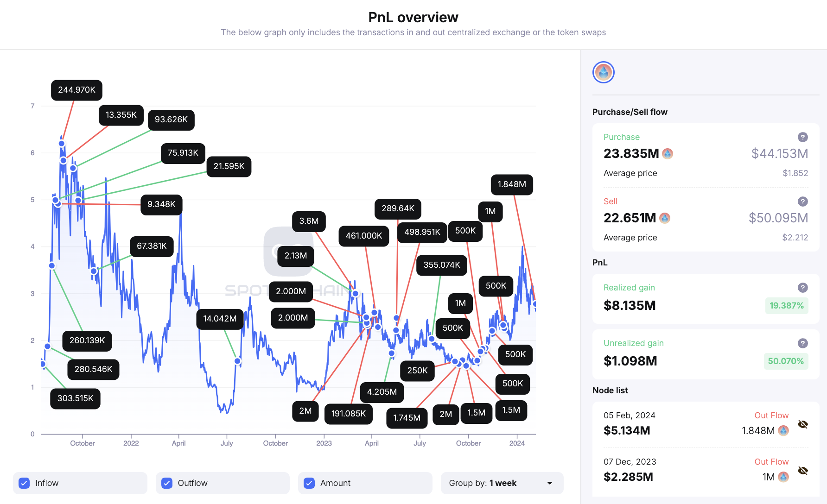Screen dimensions: 827x504
Task: Hide the 07 Dec, 2023 node
Action: (x=803, y=471)
